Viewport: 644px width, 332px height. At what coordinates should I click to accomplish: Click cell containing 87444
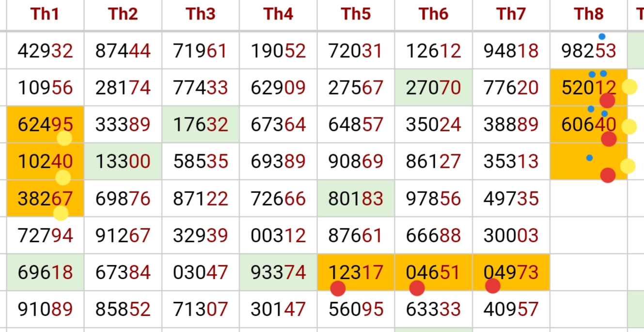(x=123, y=51)
